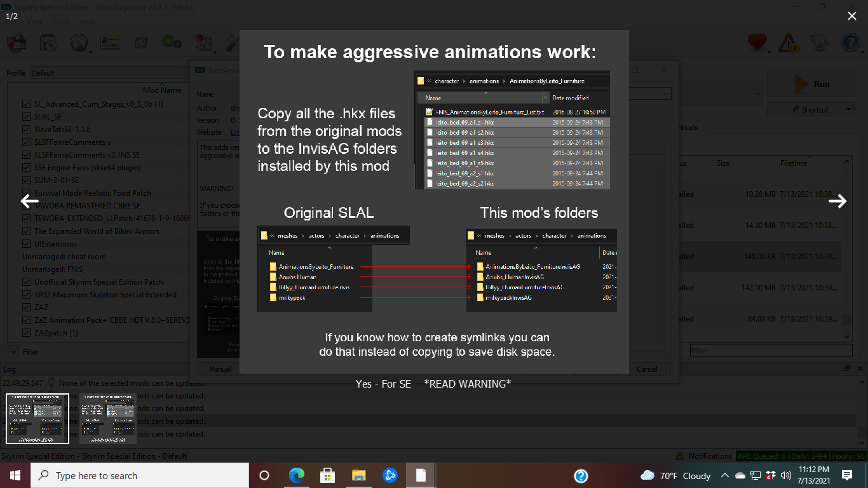Show the previous image in the lightbox
This screenshot has height=488, width=868.
[x=29, y=201]
